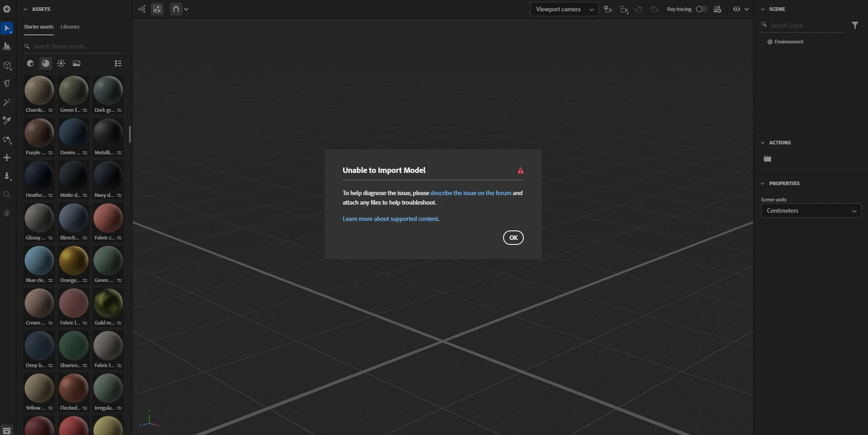
Task: Click the node share icon above viewport
Action: tap(142, 9)
